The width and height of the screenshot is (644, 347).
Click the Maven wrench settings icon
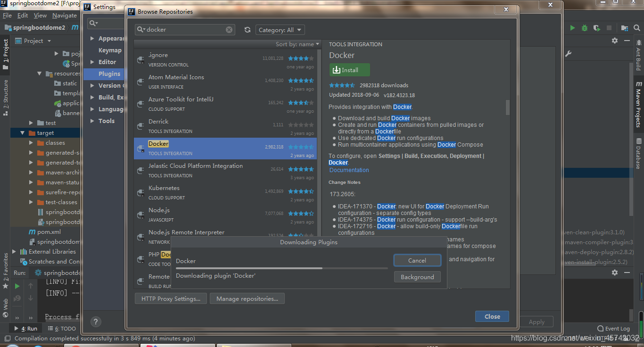pyautogui.click(x=569, y=54)
